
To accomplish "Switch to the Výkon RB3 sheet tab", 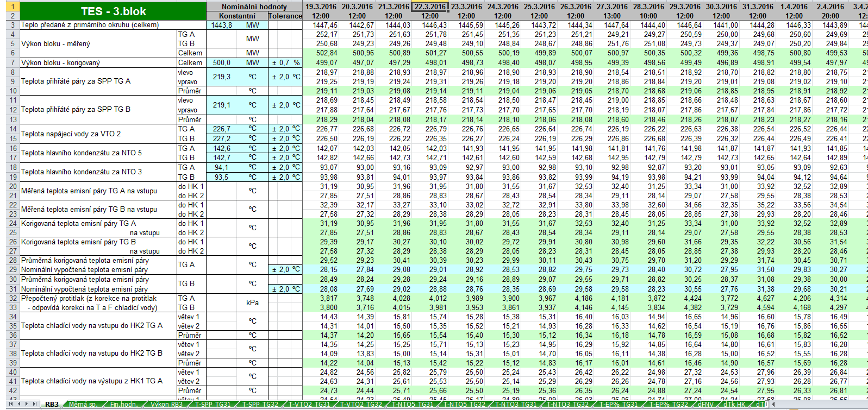I will coord(166,404).
